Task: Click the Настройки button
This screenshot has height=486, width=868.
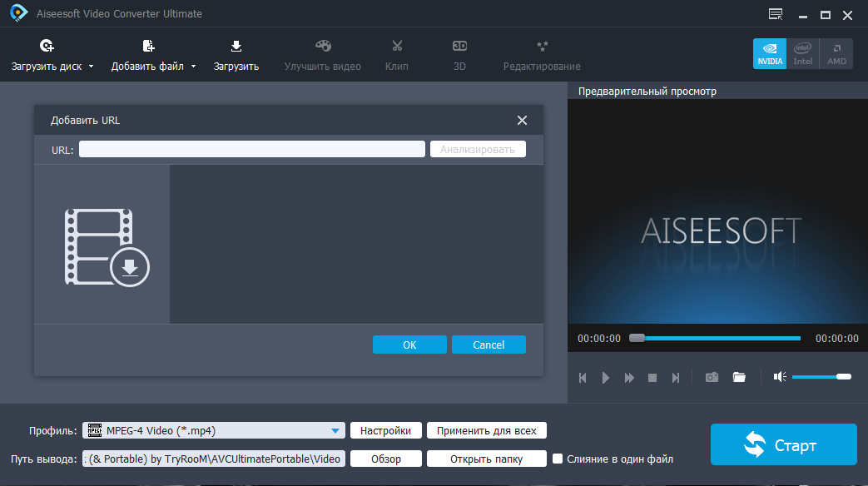Action: [x=386, y=430]
